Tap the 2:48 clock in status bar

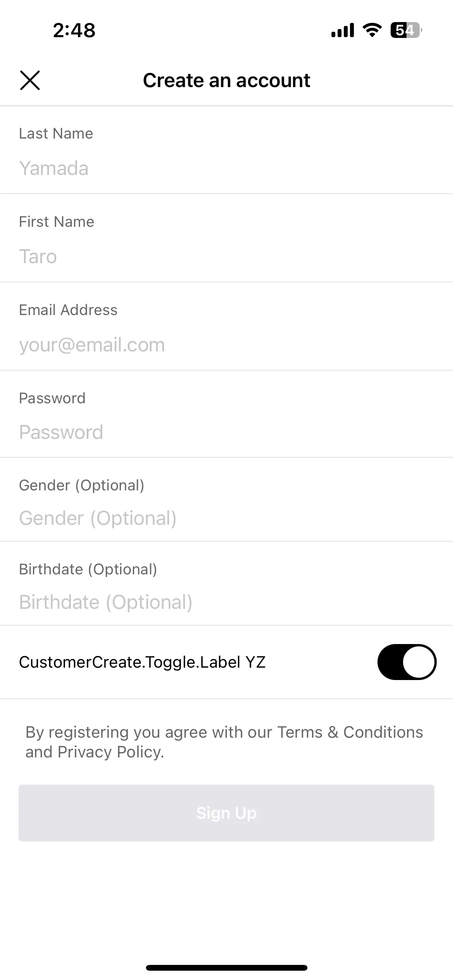coord(74,30)
